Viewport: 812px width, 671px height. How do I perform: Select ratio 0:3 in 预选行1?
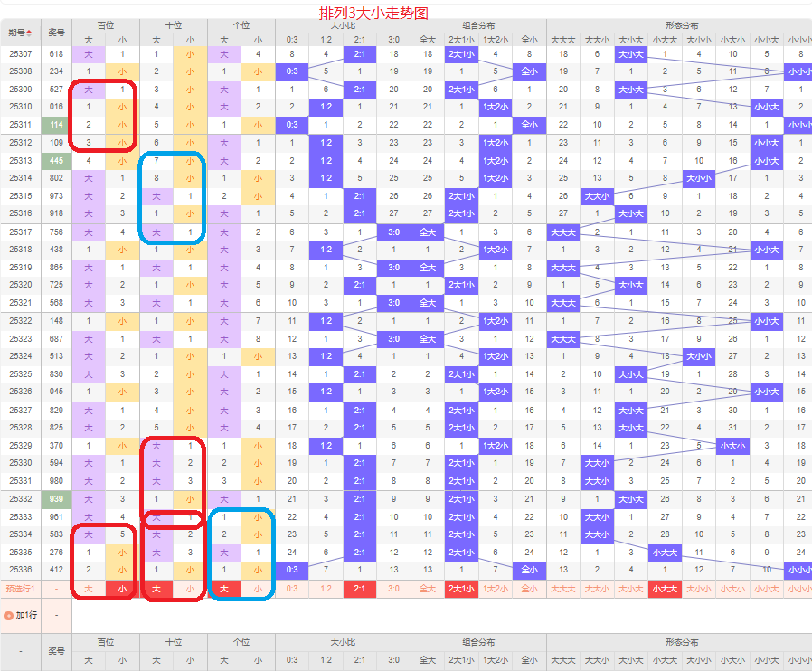292,589
